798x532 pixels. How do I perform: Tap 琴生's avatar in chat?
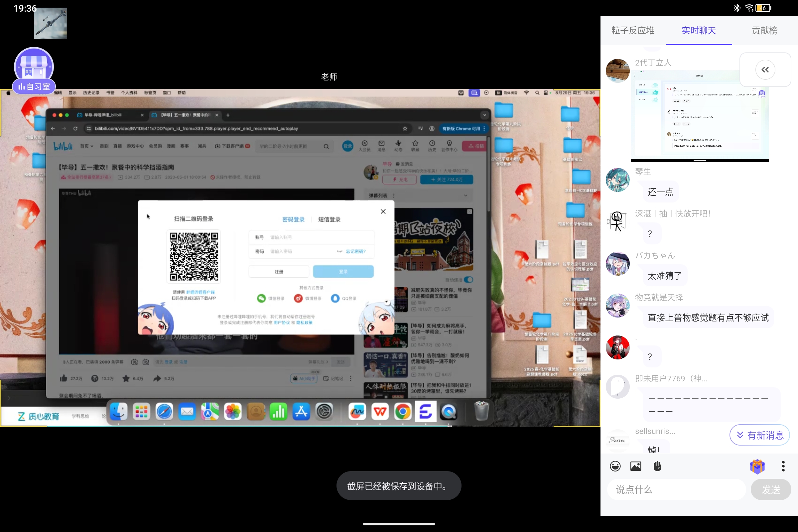[617, 180]
